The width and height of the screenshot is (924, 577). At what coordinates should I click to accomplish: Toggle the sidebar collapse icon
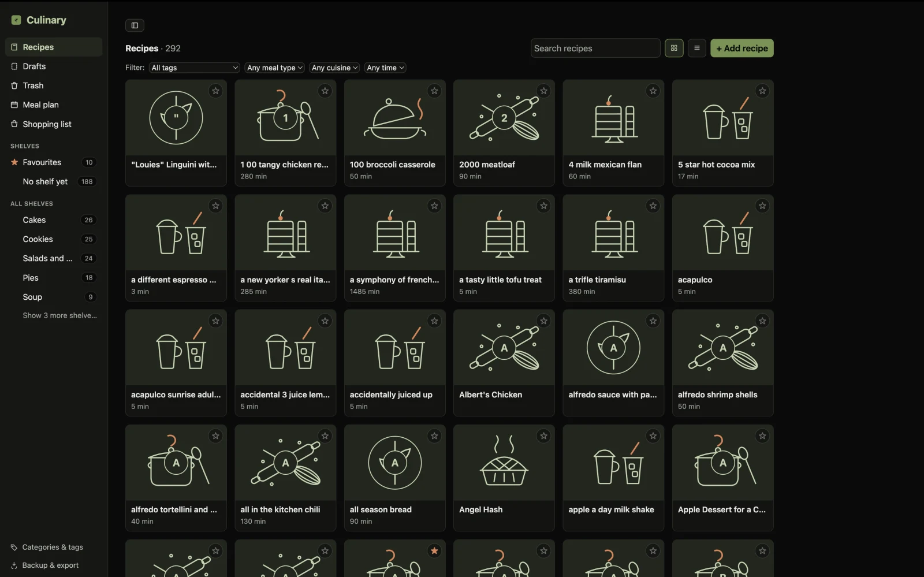[135, 25]
